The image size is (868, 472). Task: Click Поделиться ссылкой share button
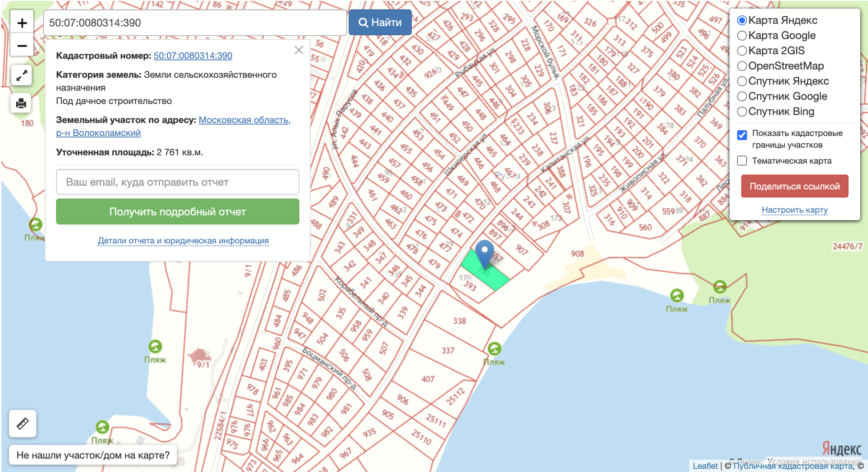click(795, 186)
